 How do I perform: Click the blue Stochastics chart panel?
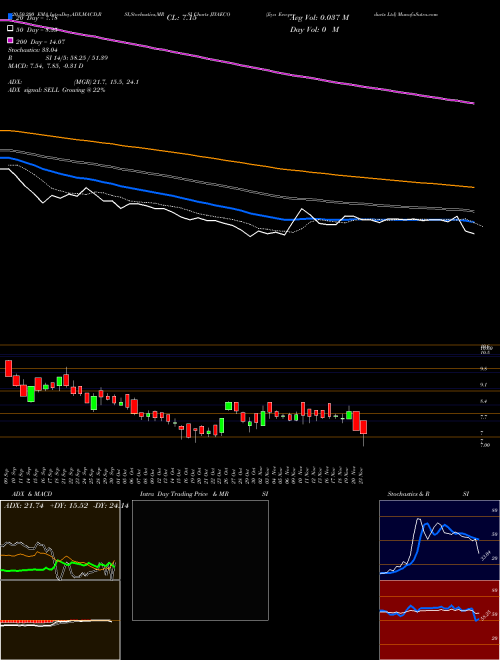tap(439, 540)
